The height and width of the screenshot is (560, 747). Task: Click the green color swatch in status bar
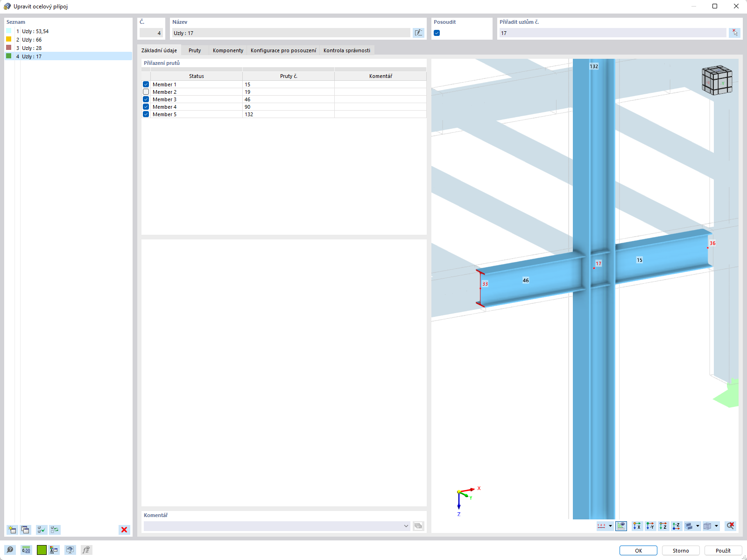click(x=42, y=550)
